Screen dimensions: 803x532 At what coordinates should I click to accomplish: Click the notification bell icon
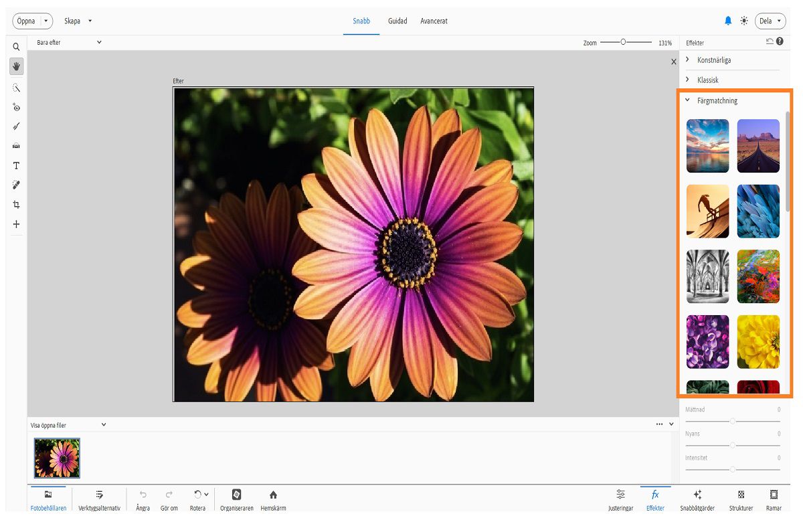click(x=728, y=21)
